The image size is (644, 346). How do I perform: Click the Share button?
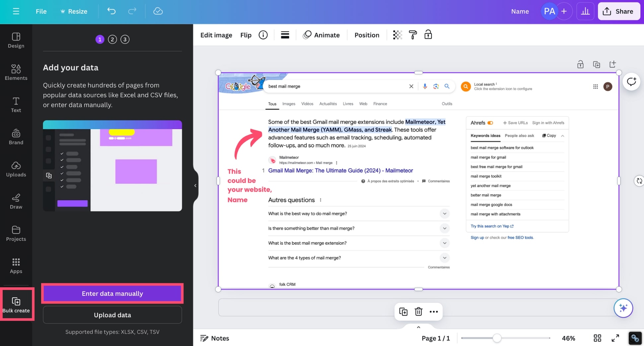click(x=619, y=11)
